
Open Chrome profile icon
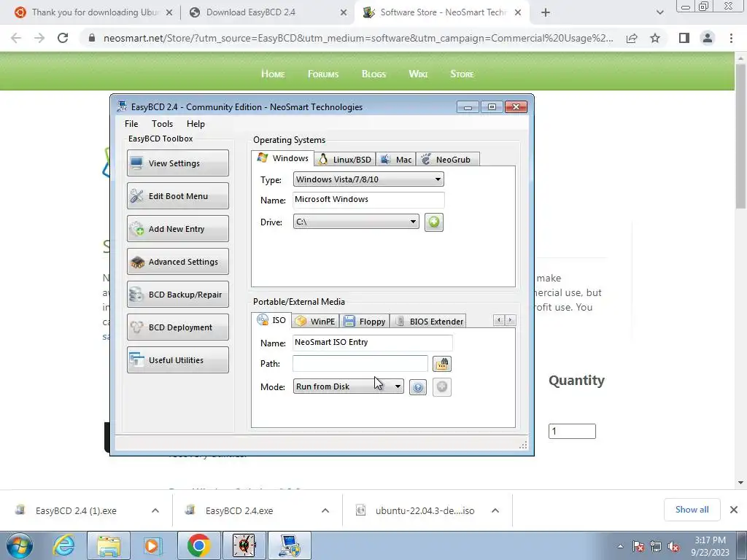(708, 38)
